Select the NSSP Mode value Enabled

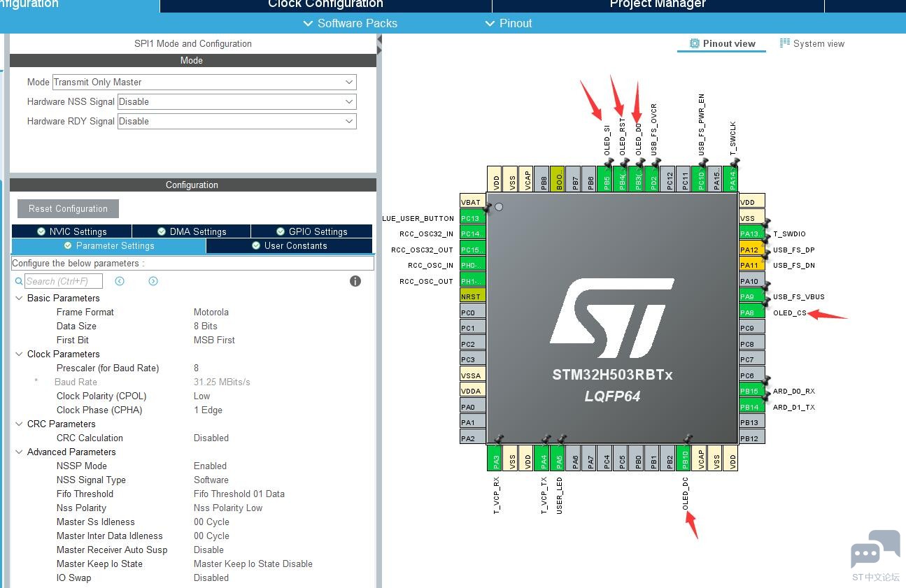[x=210, y=466]
